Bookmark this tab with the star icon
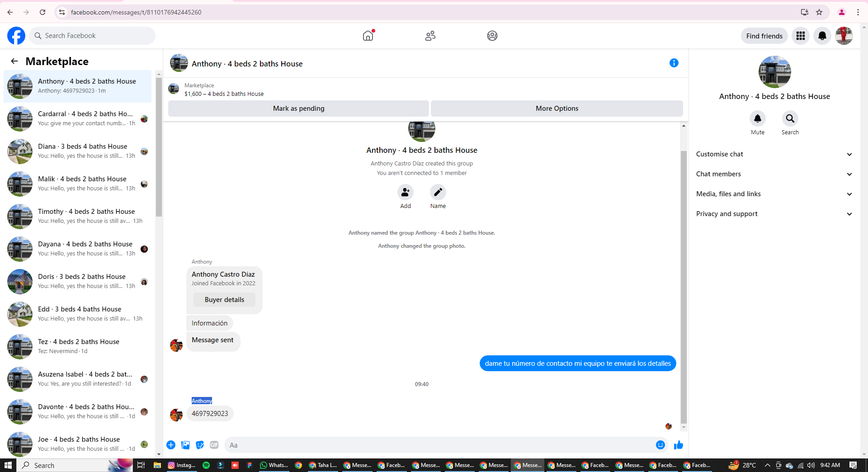This screenshot has height=472, width=868. click(819, 12)
